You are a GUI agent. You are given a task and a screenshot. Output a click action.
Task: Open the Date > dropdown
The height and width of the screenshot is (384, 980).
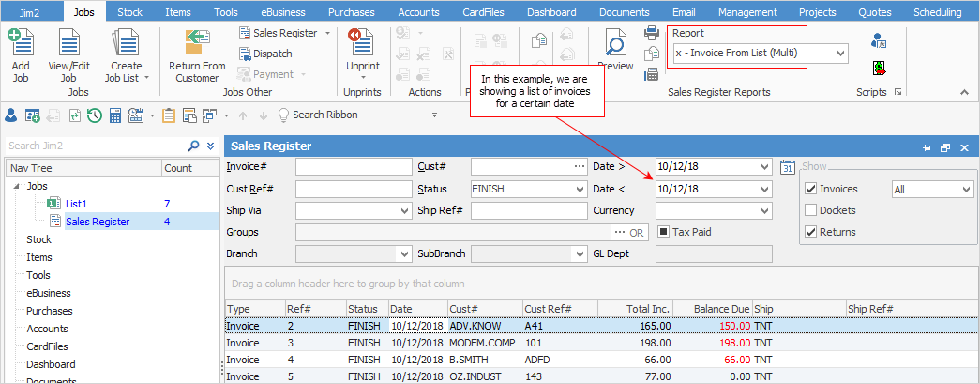point(765,167)
